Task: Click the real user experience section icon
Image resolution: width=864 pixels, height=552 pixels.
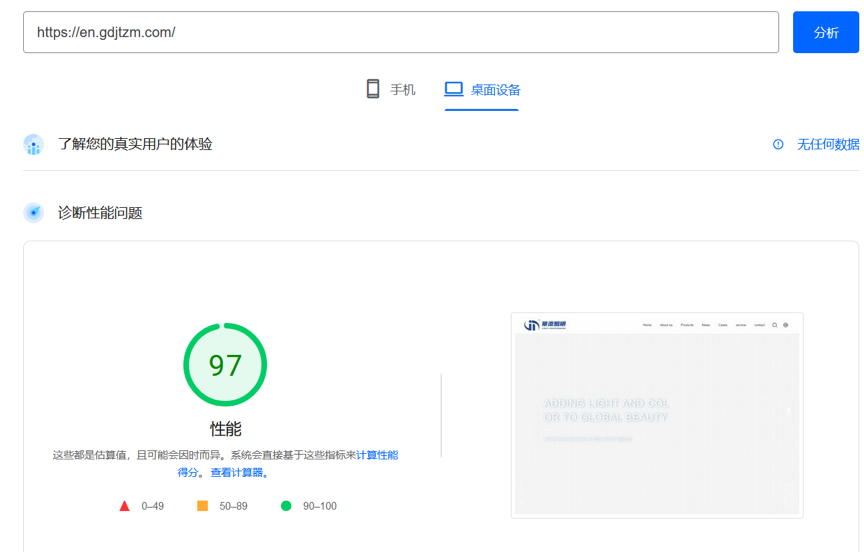Action: 34,145
